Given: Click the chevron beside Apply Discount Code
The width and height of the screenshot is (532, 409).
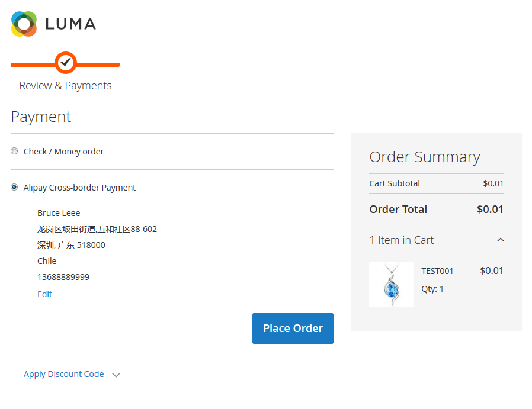Looking at the screenshot, I should tap(116, 374).
